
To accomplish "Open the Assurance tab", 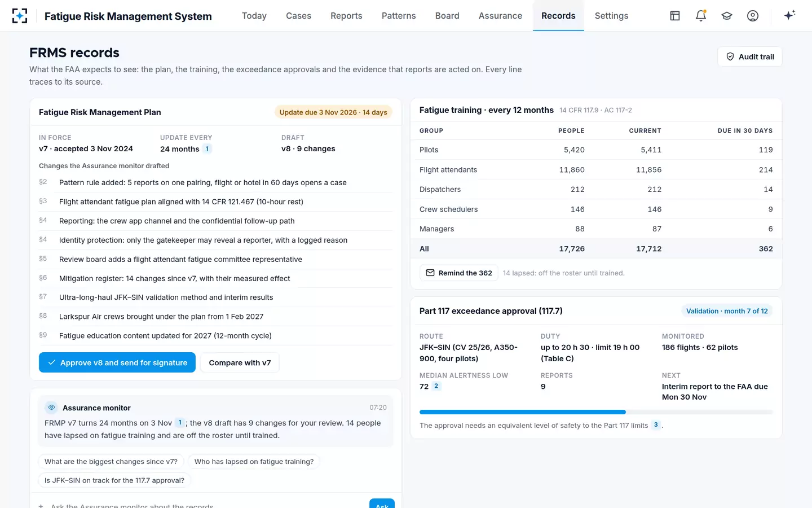I will pos(500,16).
